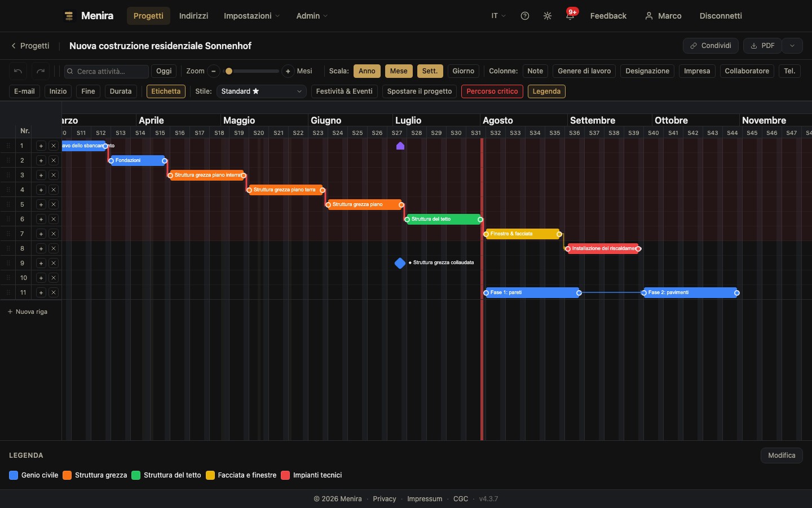Click the redo arrow icon
This screenshot has height=508, width=812.
tap(41, 71)
